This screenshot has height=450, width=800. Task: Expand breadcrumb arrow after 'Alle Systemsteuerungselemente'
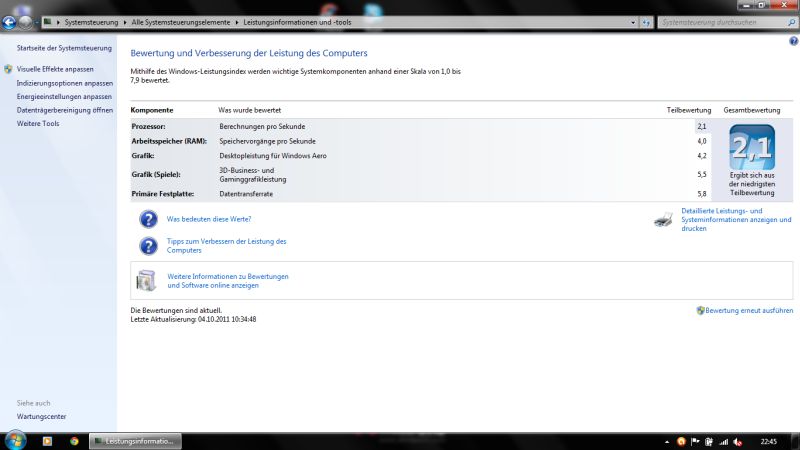coord(237,22)
